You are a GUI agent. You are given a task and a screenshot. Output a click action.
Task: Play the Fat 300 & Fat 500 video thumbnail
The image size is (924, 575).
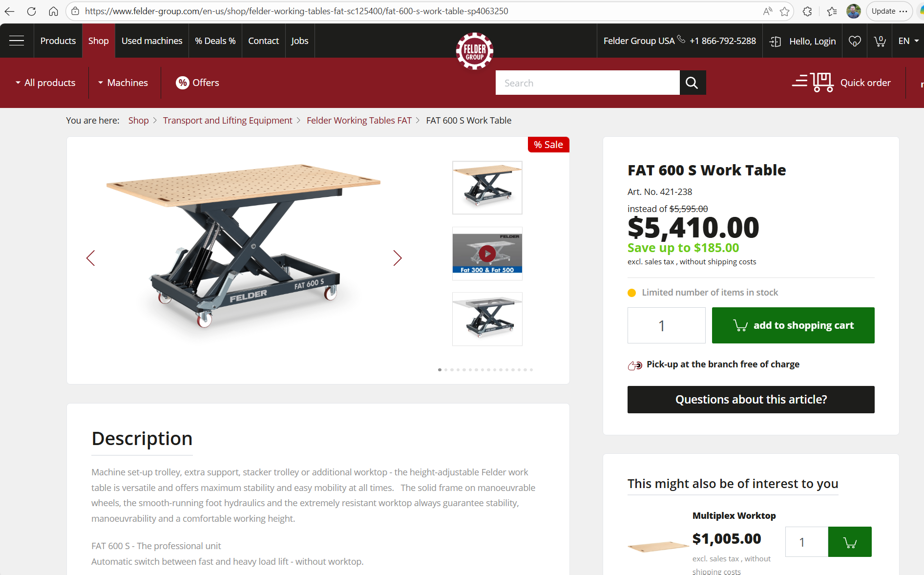pos(487,254)
